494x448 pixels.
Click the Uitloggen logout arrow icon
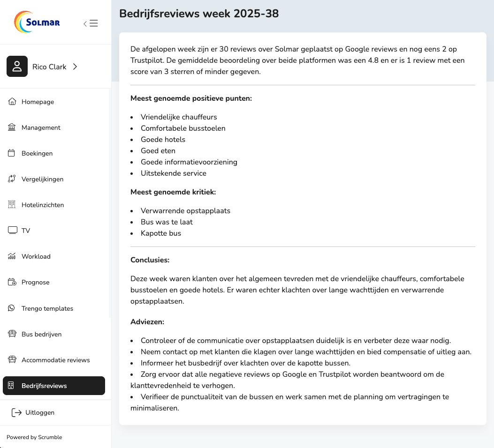coord(16,412)
